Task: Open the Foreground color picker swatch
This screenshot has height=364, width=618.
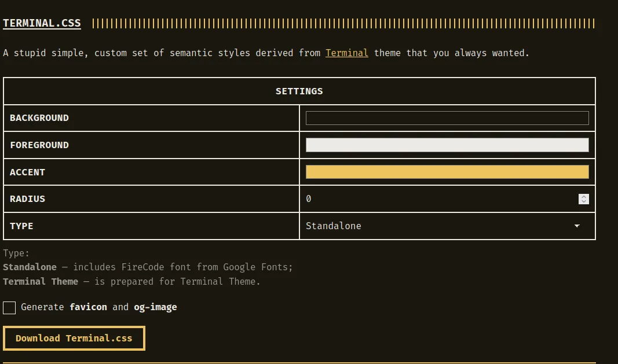Action: pos(447,145)
